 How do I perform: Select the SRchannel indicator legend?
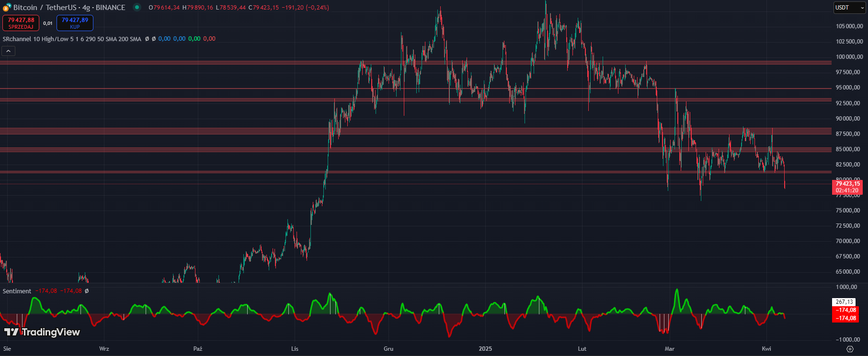(72, 39)
